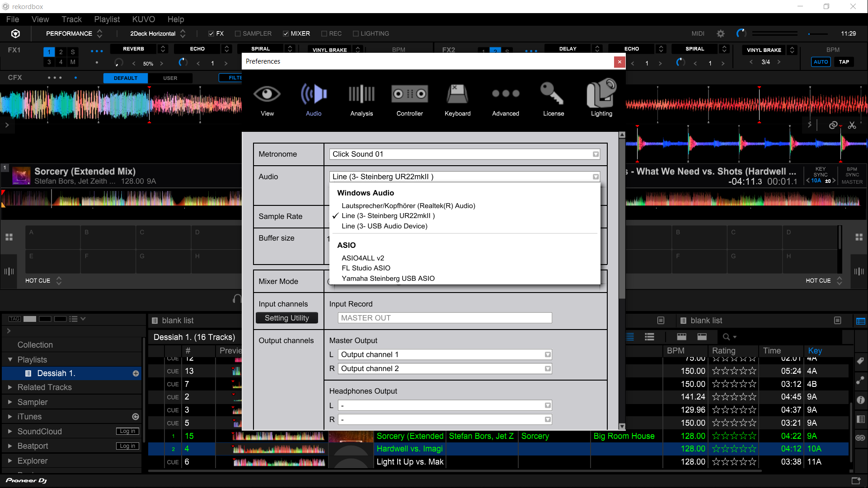
Task: Open the Keyboard preferences icon
Action: click(x=457, y=94)
